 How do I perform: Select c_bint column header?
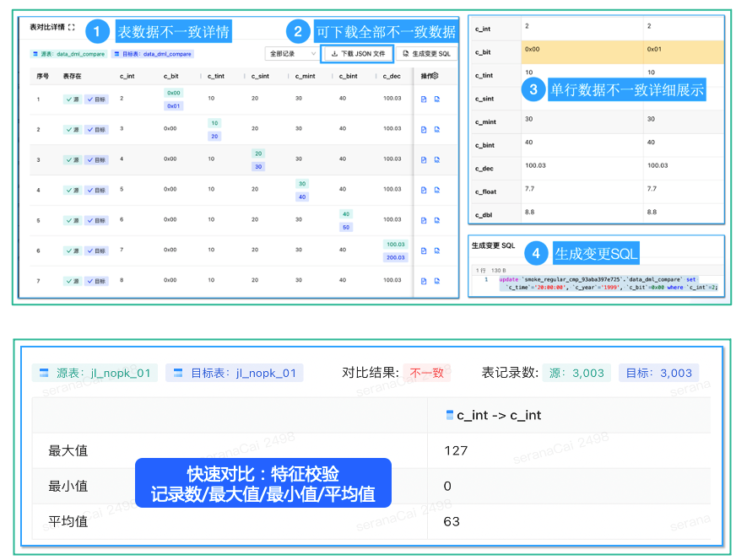pos(349,76)
